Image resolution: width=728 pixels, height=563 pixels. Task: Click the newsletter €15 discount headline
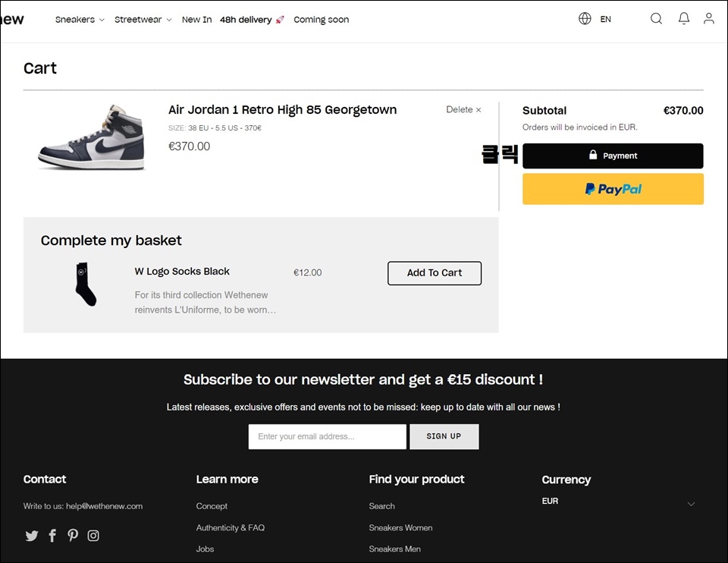click(x=363, y=379)
